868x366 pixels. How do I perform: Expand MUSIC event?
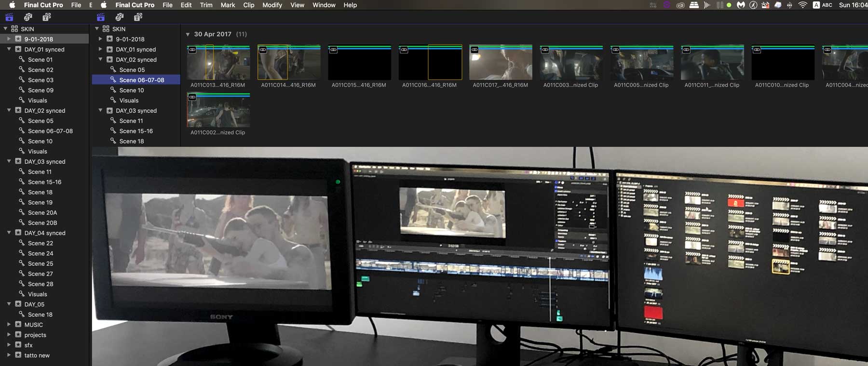(9, 325)
